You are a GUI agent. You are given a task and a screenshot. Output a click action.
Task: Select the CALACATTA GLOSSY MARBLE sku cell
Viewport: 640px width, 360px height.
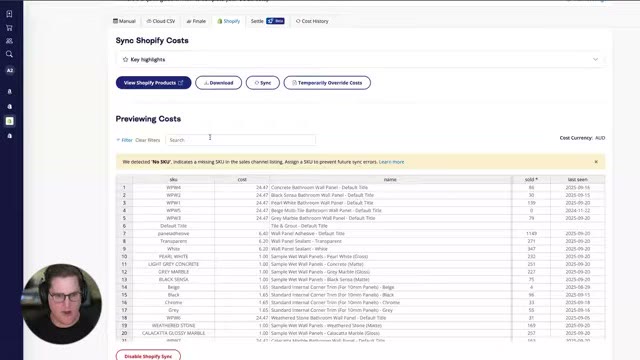173,333
